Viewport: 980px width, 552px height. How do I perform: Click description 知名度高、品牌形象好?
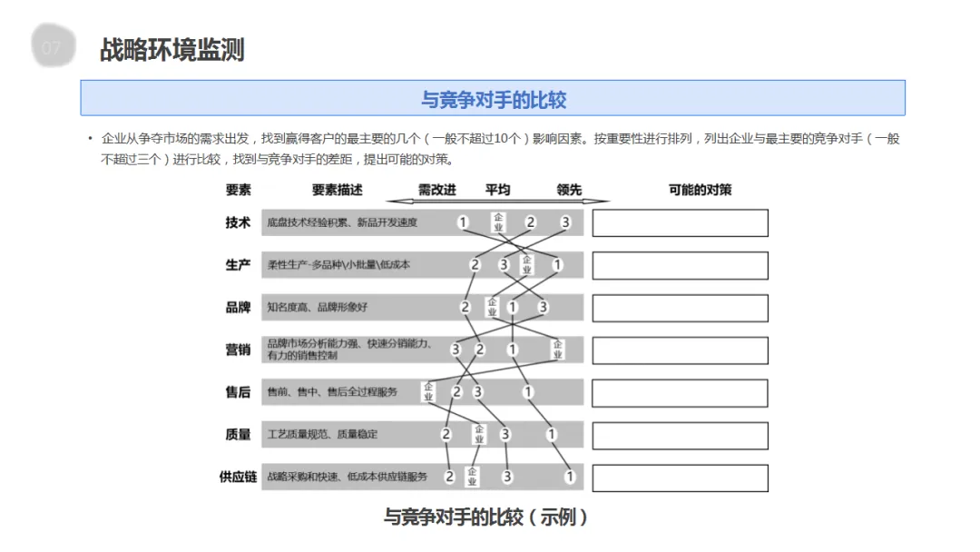[x=318, y=308]
